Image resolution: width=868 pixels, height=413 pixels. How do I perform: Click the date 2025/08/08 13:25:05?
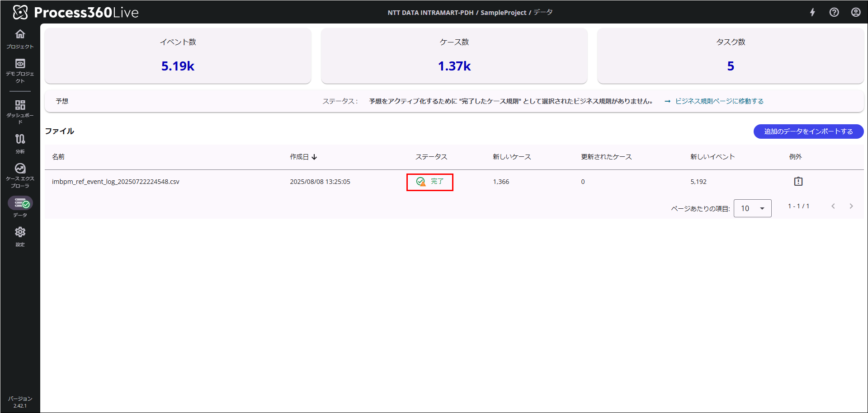[x=320, y=182]
